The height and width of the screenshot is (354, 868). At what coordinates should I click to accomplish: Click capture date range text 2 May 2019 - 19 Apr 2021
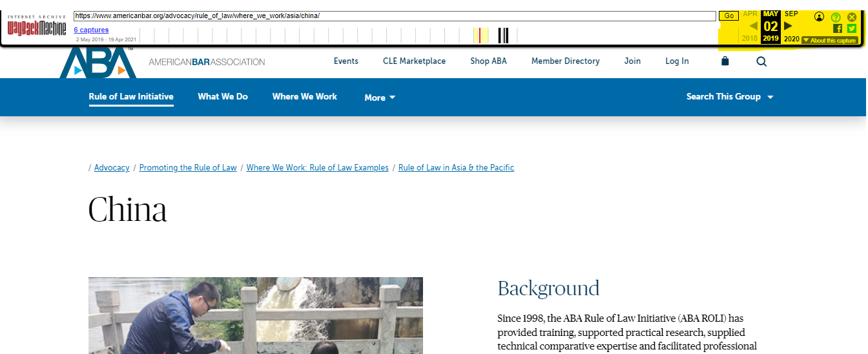tap(106, 39)
